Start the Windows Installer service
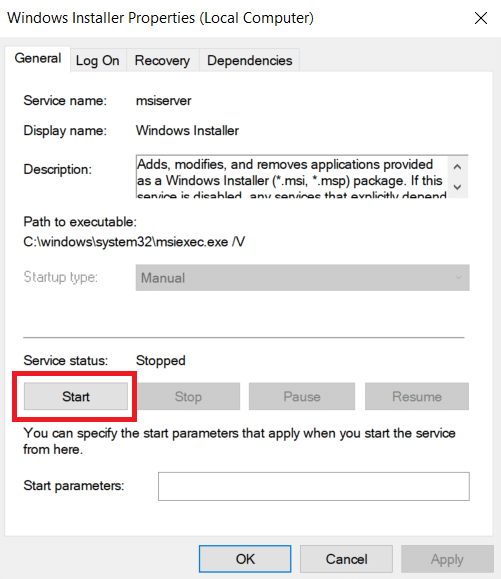This screenshot has width=501, height=579. pyautogui.click(x=76, y=397)
